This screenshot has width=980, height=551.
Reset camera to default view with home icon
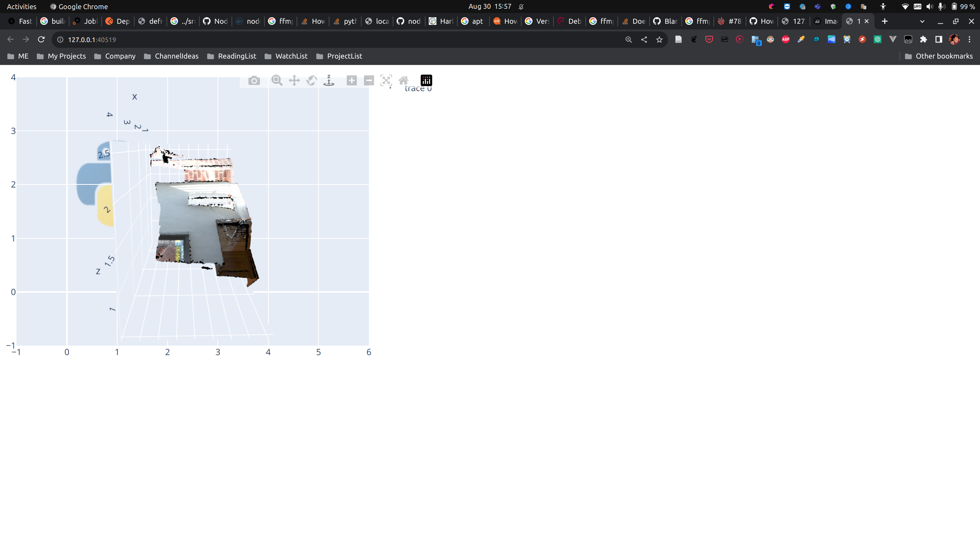403,80
